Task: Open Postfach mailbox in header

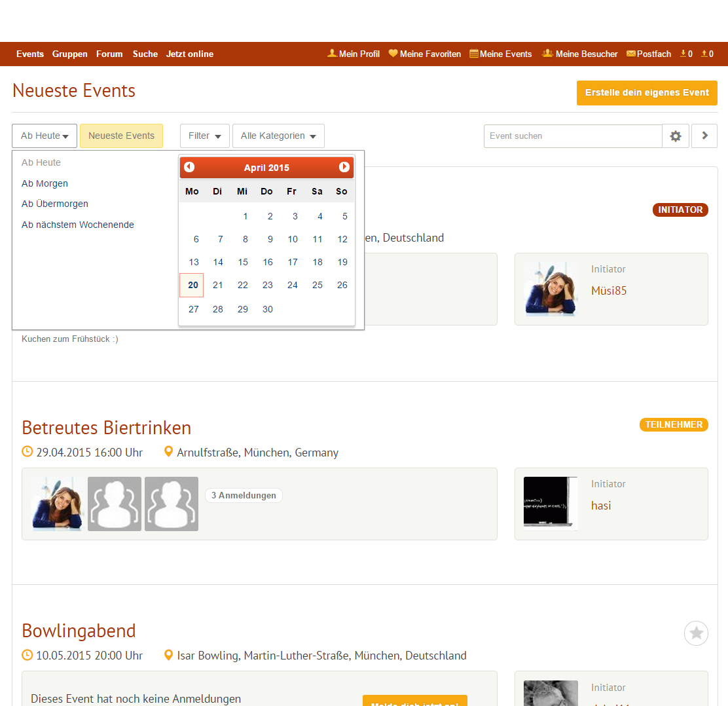Action: (649, 54)
